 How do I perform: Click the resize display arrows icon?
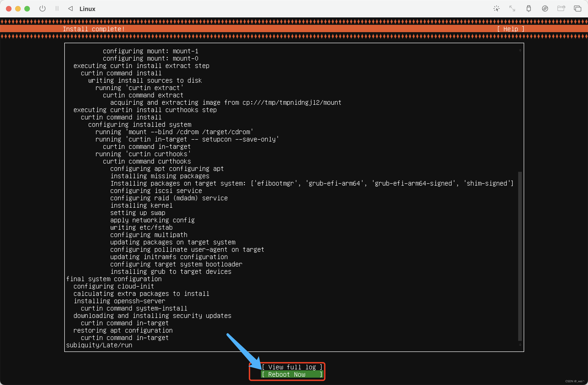point(512,9)
